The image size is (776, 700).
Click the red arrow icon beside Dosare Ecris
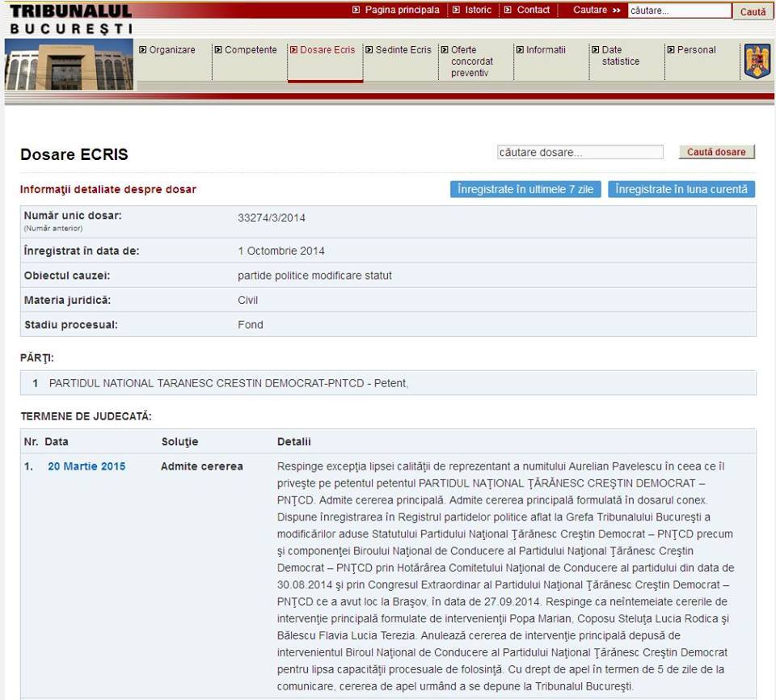(293, 49)
